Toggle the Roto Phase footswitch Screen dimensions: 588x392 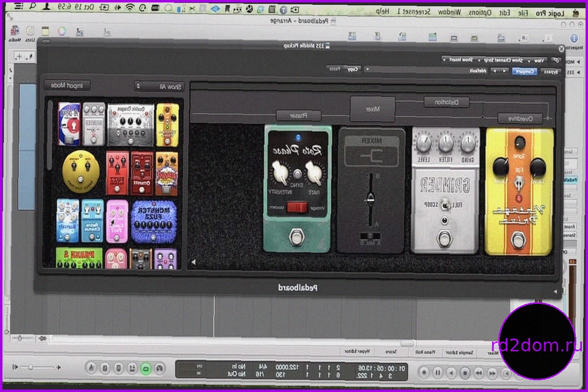tap(296, 237)
